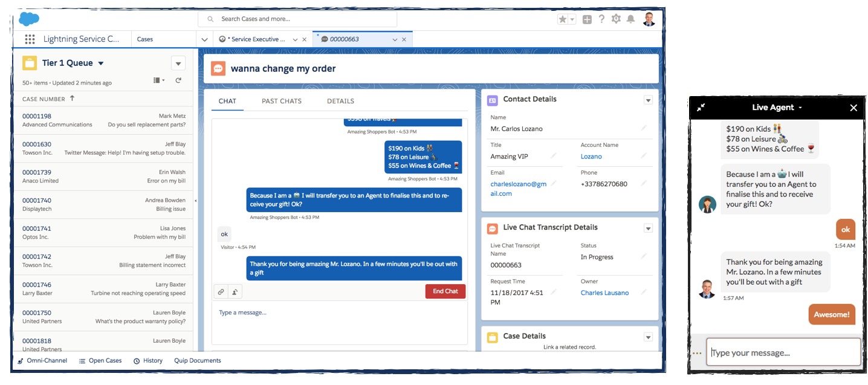Close the 00000663 tab
Image resolution: width=868 pixels, height=385 pixels.
click(x=404, y=39)
